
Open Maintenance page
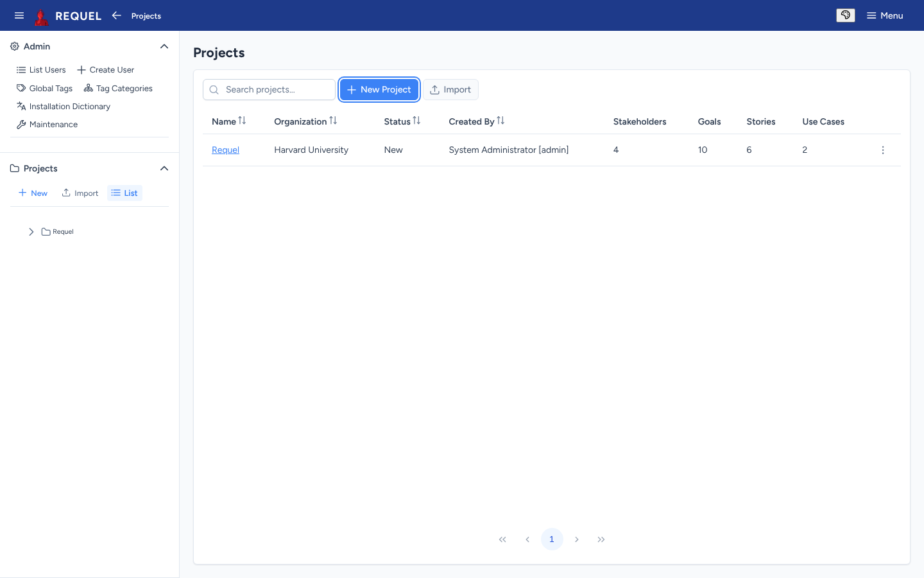47,125
